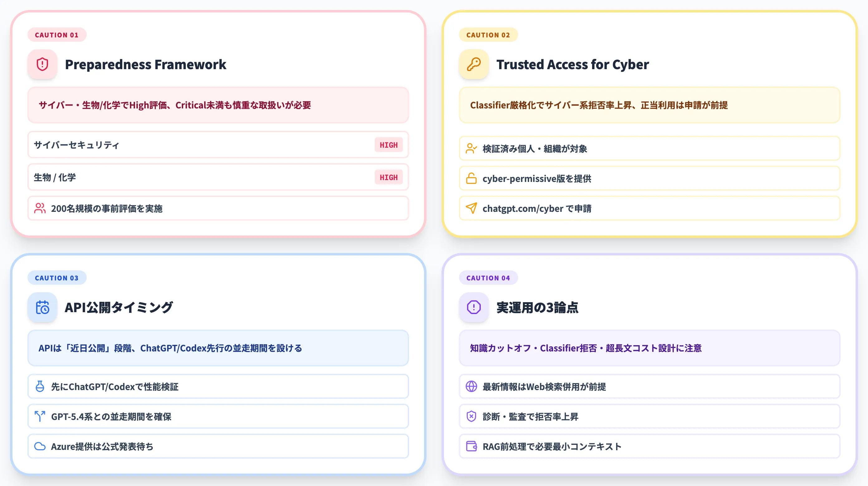Toggle the HIGH badge on サイバーセキュリティ
This screenshot has height=486, width=868.
[x=388, y=145]
